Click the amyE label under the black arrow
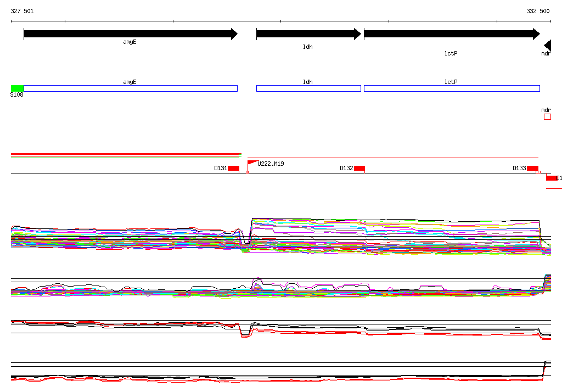Image resolution: width=562 pixels, height=392 pixels. 130,42
